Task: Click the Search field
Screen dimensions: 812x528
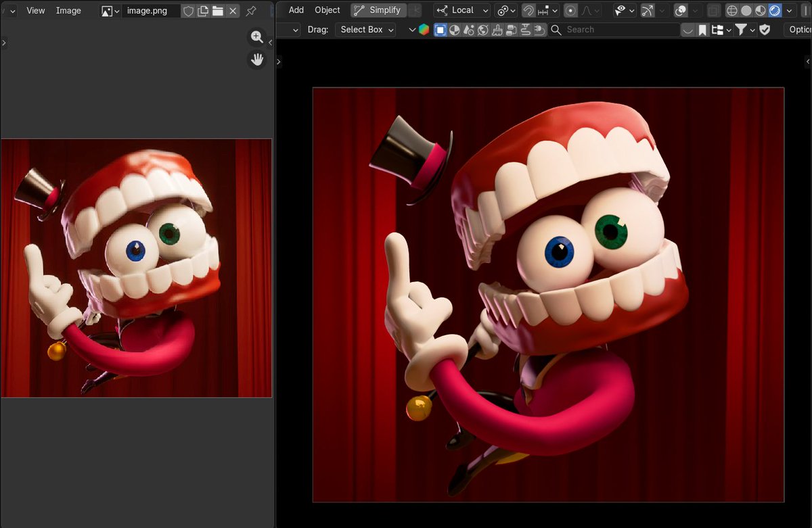Action: (x=614, y=30)
